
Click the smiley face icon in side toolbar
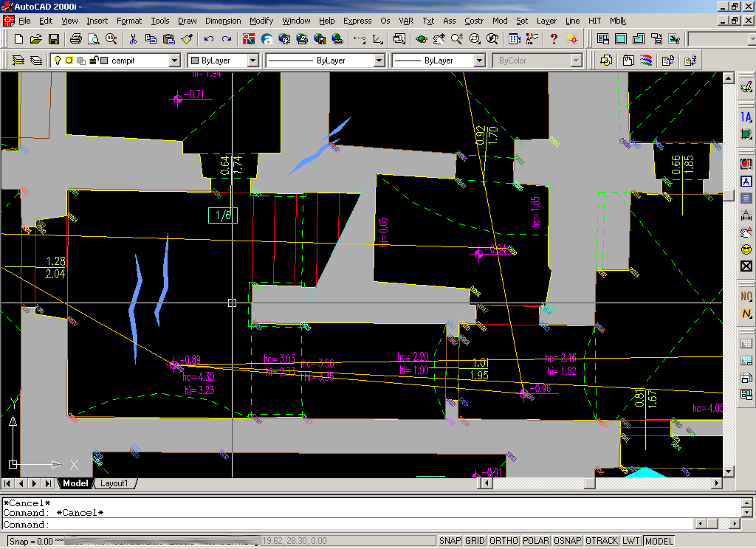tap(746, 249)
